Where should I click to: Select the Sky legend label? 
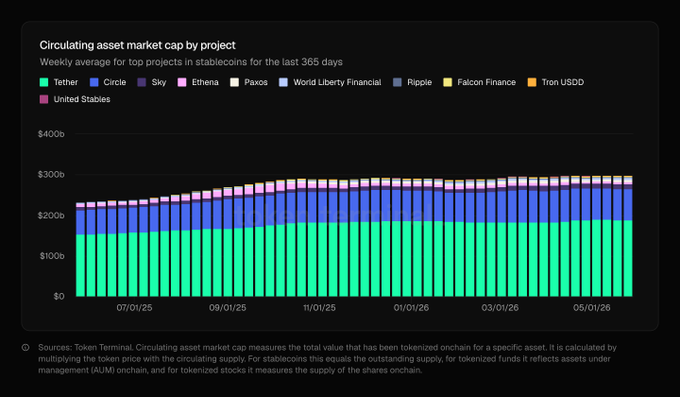[159, 82]
